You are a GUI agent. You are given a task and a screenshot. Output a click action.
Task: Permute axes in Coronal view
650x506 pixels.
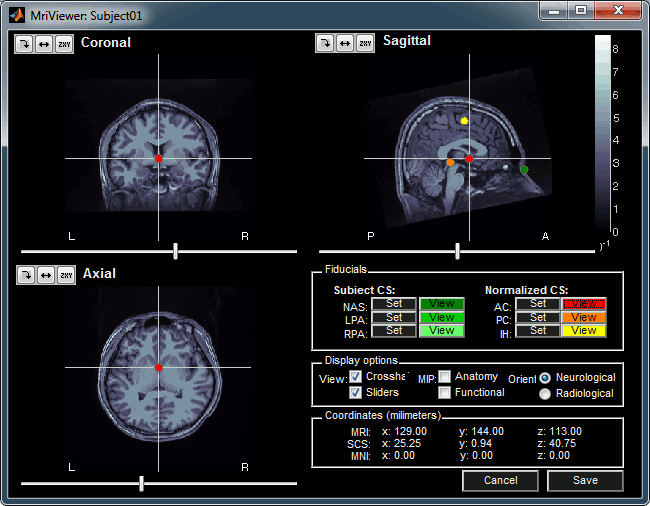point(65,44)
